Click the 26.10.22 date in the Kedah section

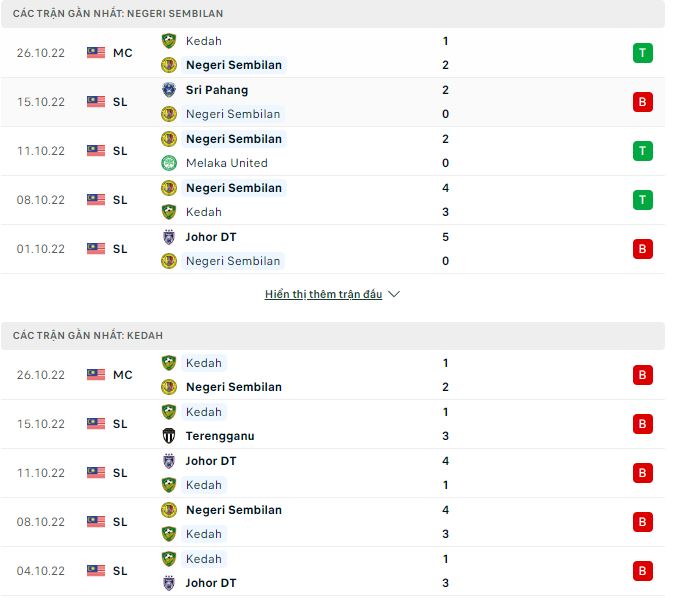[41, 375]
